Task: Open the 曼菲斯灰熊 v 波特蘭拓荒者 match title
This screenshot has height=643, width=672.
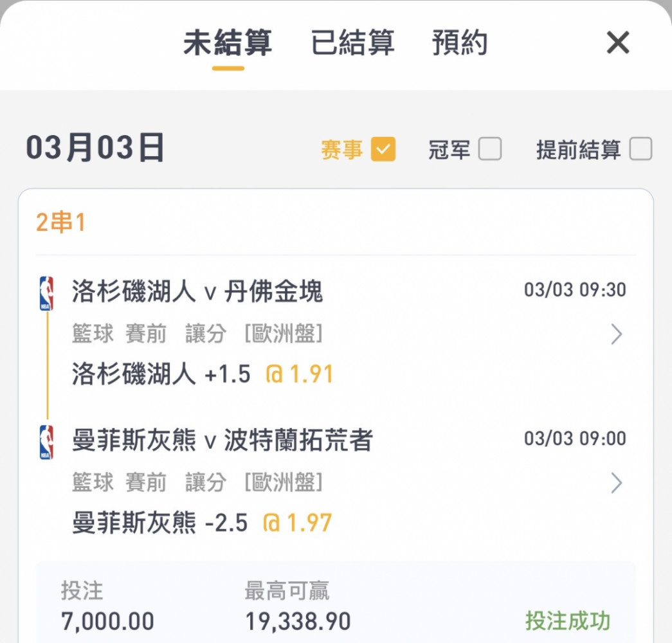Action: (222, 440)
